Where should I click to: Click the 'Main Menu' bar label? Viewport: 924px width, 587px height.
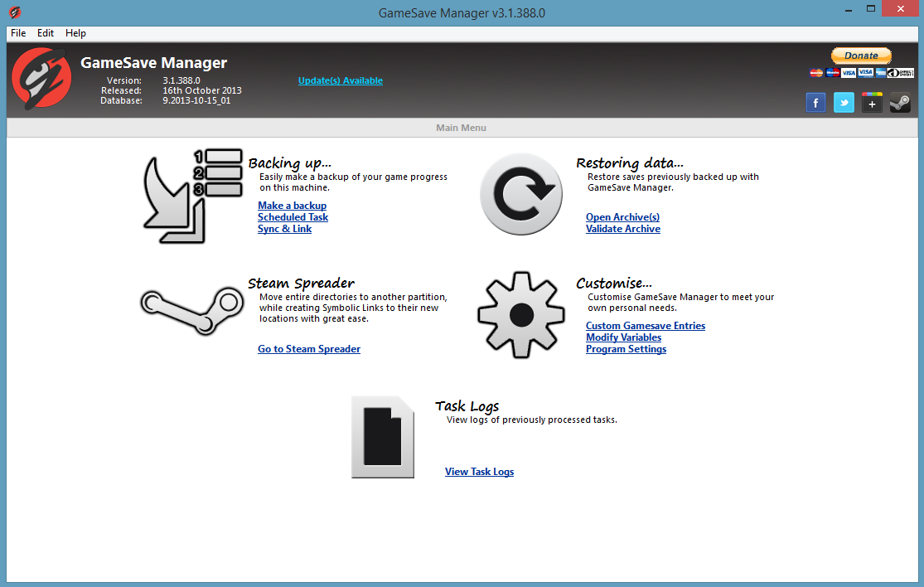(461, 128)
